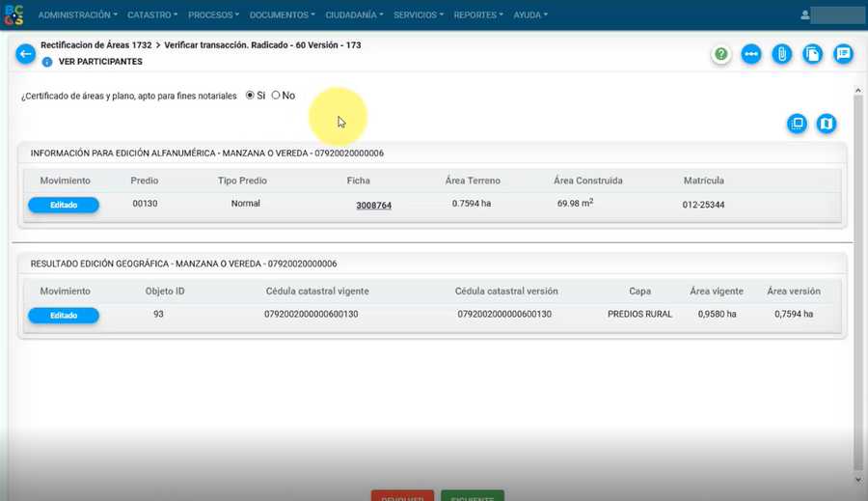Image resolution: width=868 pixels, height=501 pixels.
Task: Open help with the green question mark
Action: point(721,54)
